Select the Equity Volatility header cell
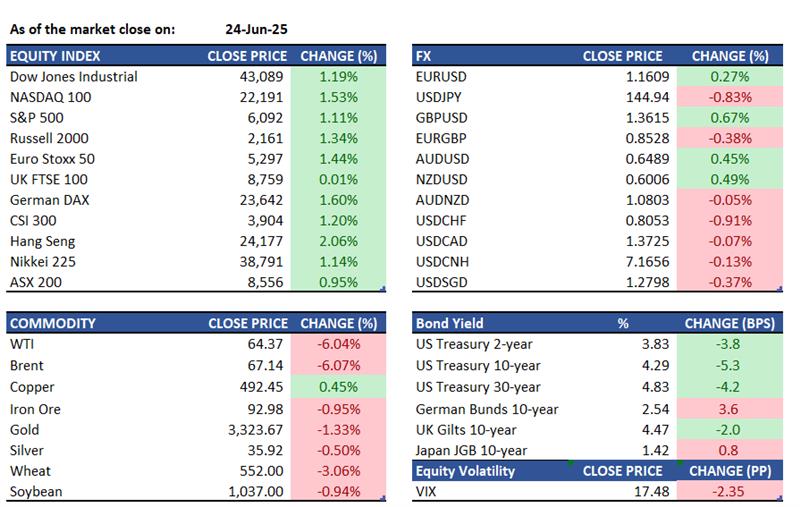Viewport: 800px width, 507px height. 468,471
